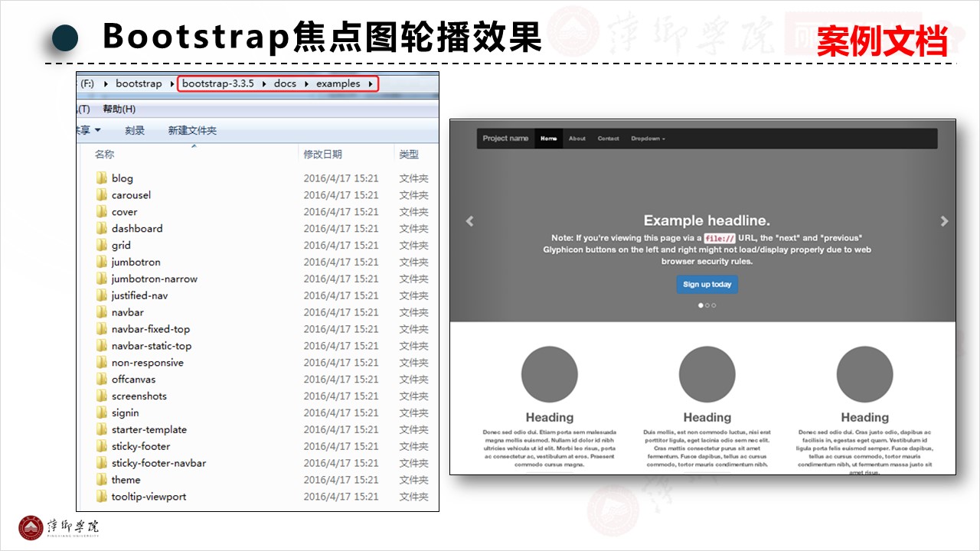Image resolution: width=980 pixels, height=551 pixels.
Task: Open the screenshots folder icon
Action: tap(102, 396)
